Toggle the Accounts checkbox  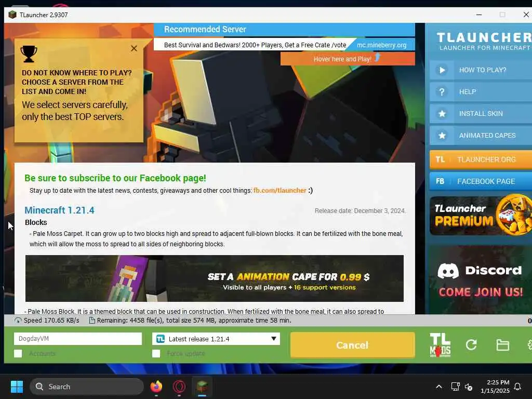point(18,353)
